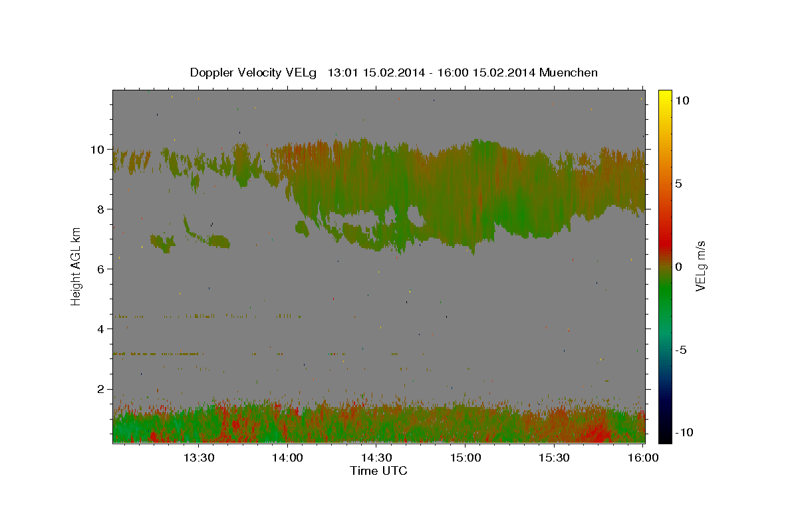
Task: Click the start time '13:01 15.02.2014' in title
Action: click(x=376, y=72)
